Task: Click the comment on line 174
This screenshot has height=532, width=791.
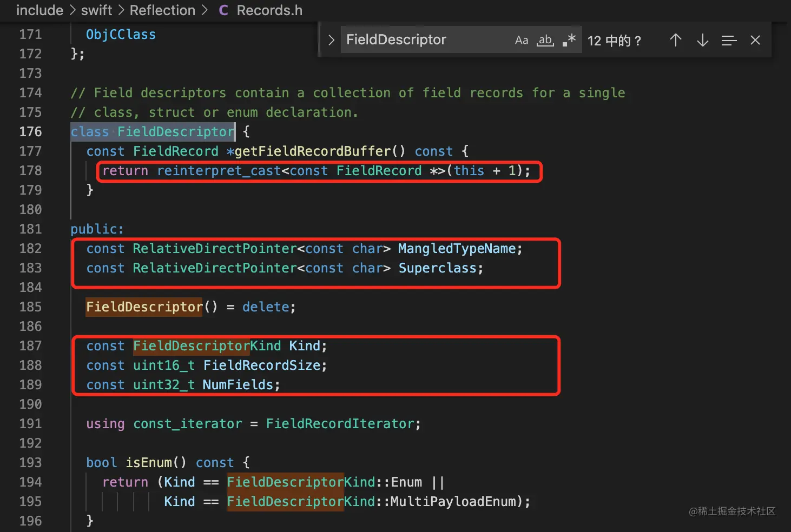Action: [348, 93]
